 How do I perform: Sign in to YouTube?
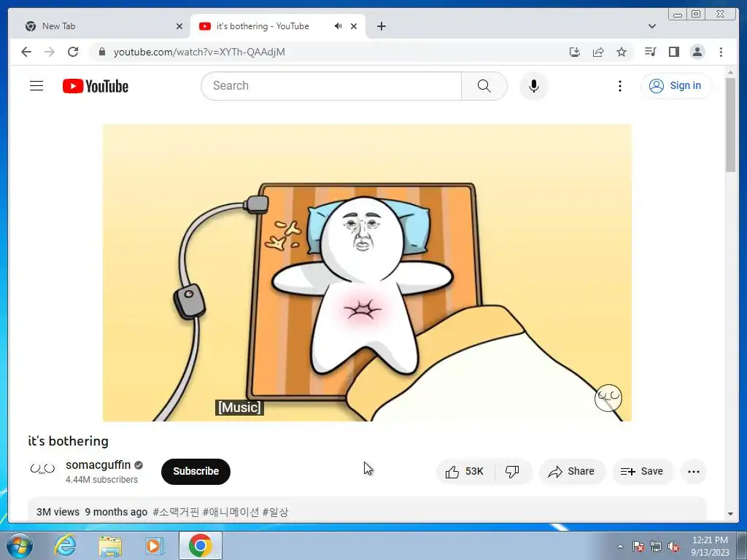coord(676,86)
